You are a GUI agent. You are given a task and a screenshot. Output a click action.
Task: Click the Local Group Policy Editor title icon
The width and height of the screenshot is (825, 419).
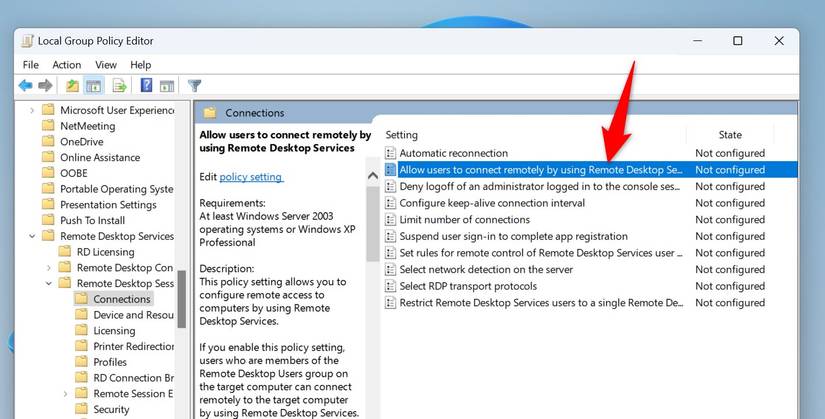[x=27, y=41]
